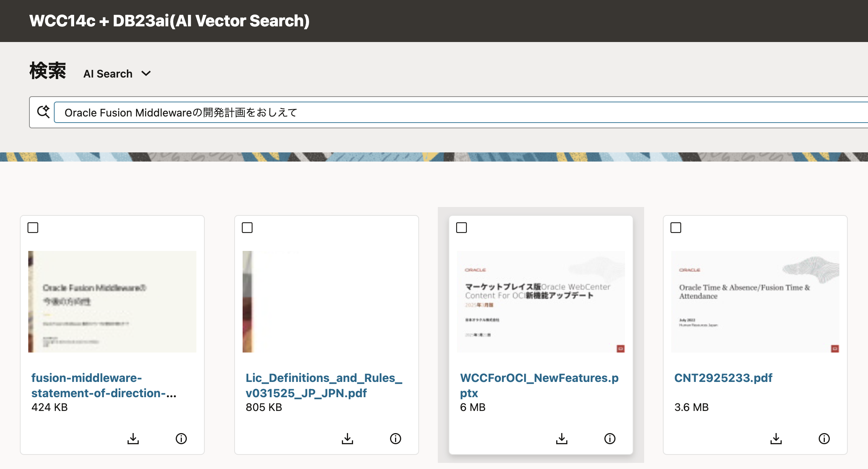
Task: Download WCCForOCI_NewFeatures.pptx
Action: tap(562, 438)
